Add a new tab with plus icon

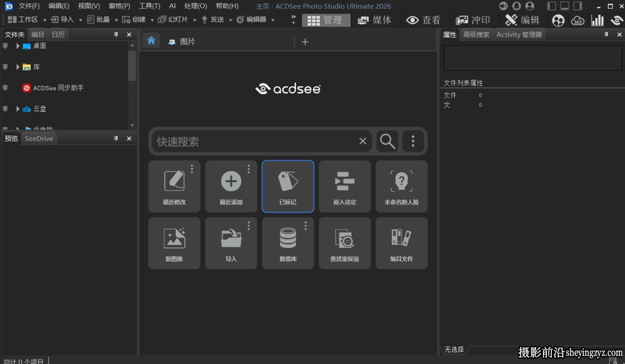305,42
